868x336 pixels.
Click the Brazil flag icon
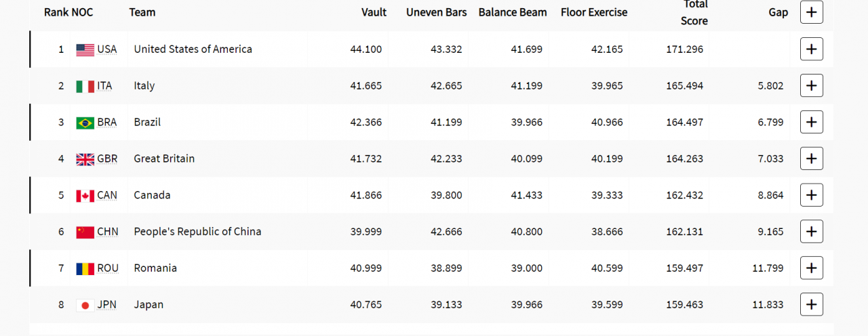pyautogui.click(x=85, y=123)
